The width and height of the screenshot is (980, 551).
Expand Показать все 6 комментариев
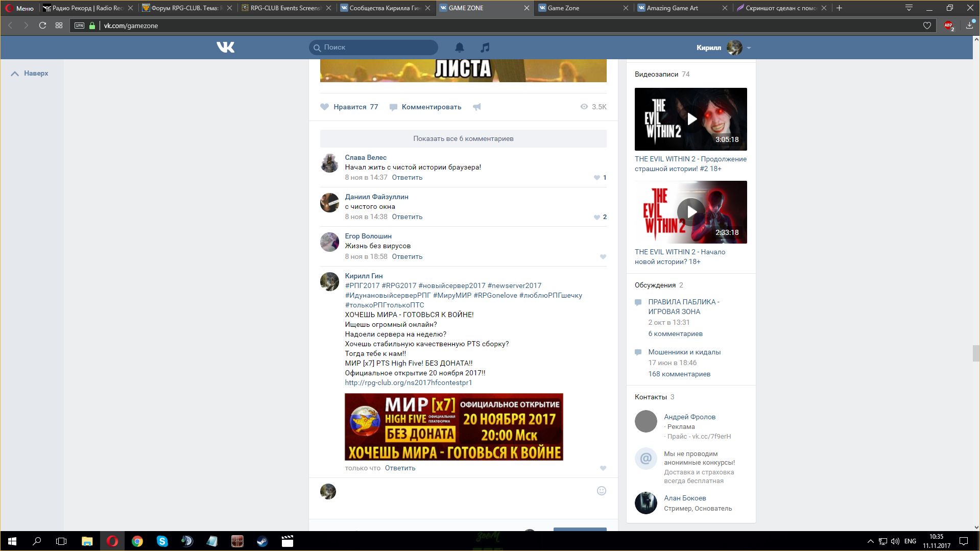[x=463, y=138]
